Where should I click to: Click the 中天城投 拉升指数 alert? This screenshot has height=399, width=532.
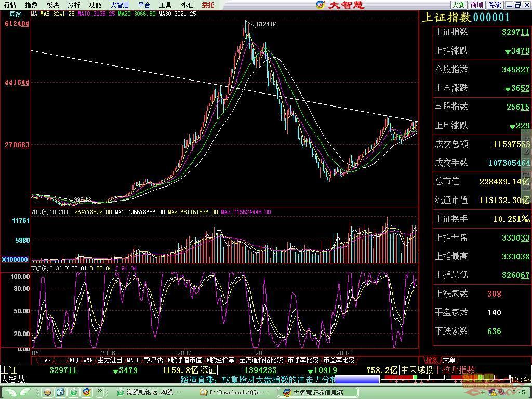click(x=437, y=370)
